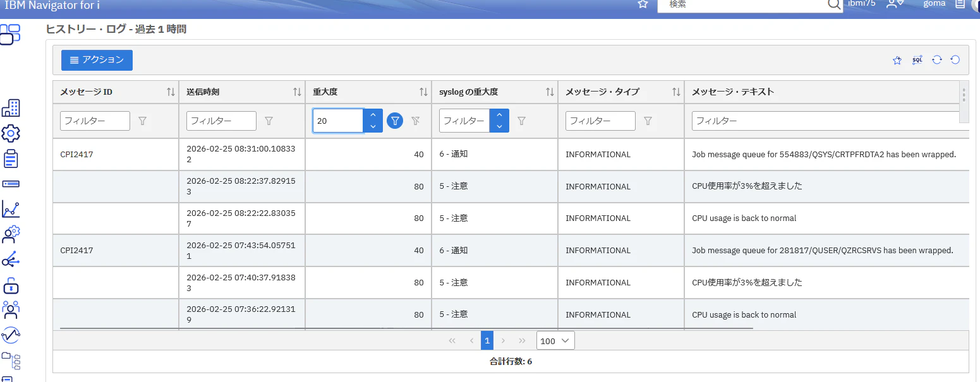Click the メッセージ・タイプ filter field
Viewport: 980px width, 382px height.
pos(600,121)
